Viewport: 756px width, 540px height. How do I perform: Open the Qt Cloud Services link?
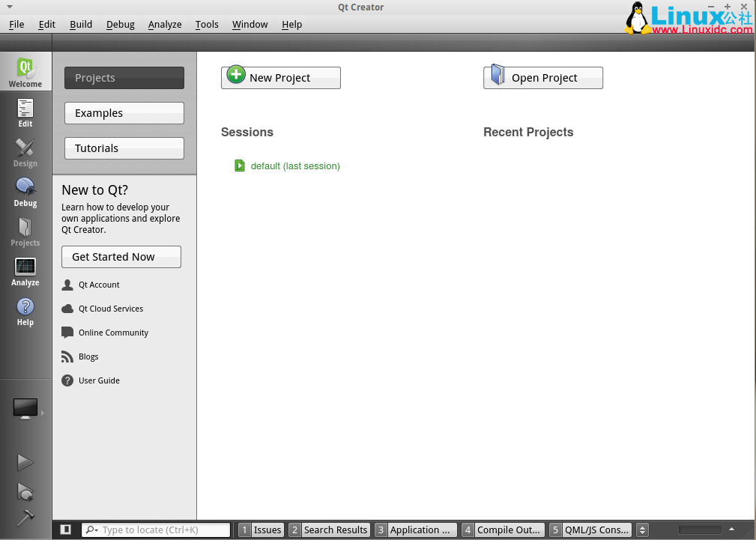click(111, 309)
